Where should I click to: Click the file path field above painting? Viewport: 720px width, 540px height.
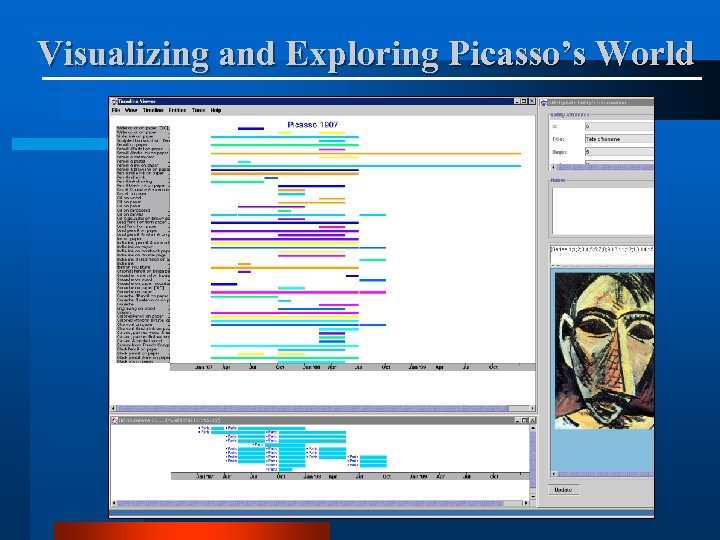tap(602, 253)
